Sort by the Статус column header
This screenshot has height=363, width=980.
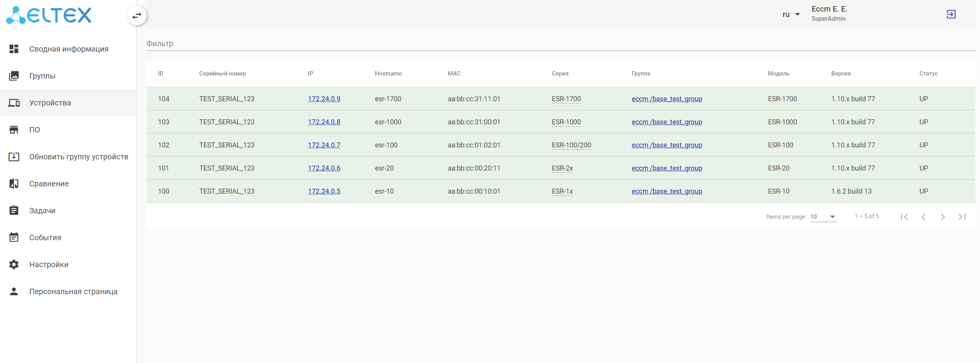928,74
